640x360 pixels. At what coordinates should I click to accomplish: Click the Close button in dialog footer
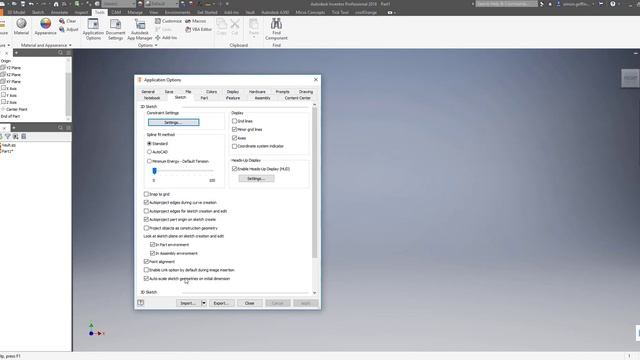coord(249,303)
